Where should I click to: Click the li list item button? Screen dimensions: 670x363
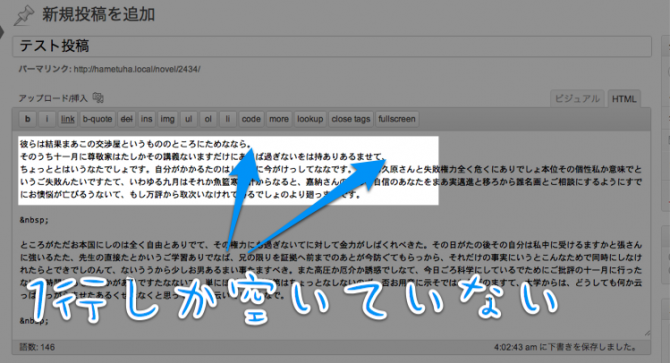click(228, 119)
